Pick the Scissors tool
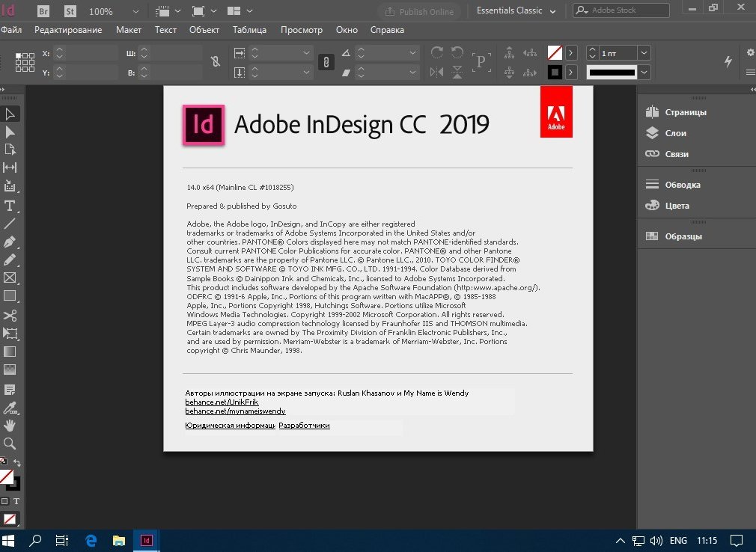Viewport: 756px width, 552px height. (x=10, y=315)
